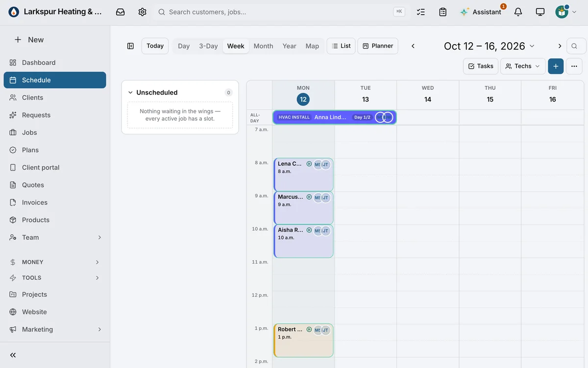Collapse the sidebar with double-chevron icon

point(13,355)
